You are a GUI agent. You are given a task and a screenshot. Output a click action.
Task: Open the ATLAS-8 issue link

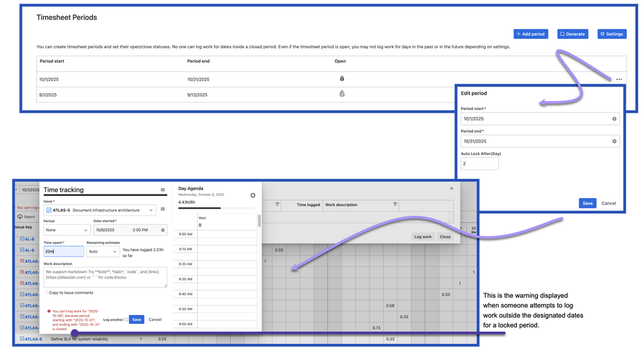[34, 339]
